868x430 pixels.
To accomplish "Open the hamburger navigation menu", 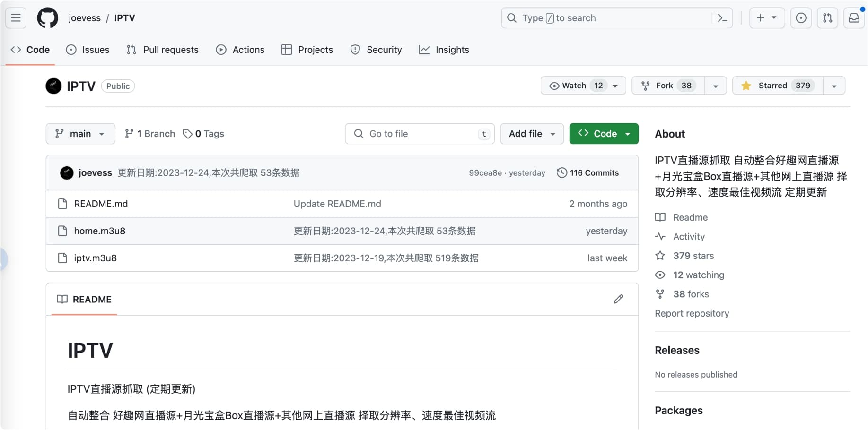I will point(16,18).
